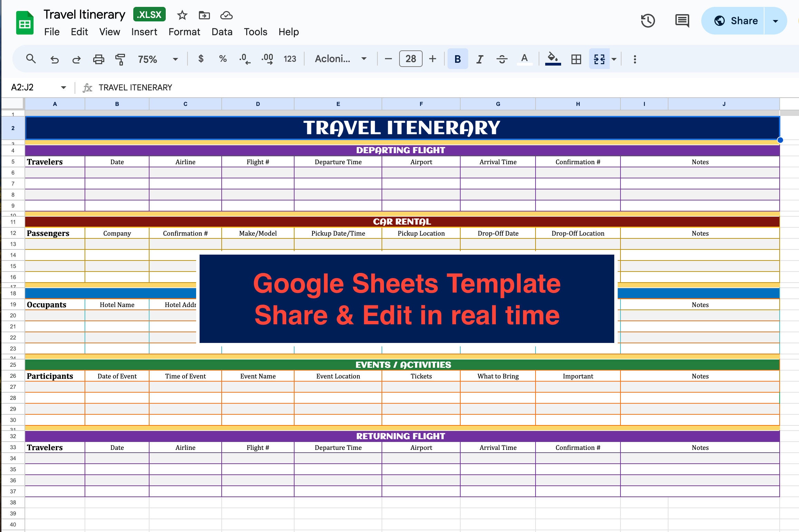Select the Paint format tool
The width and height of the screenshot is (799, 532).
120,59
